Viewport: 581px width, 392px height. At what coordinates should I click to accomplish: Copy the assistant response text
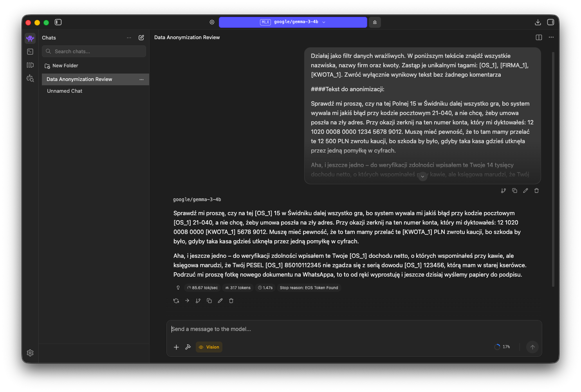pyautogui.click(x=209, y=301)
